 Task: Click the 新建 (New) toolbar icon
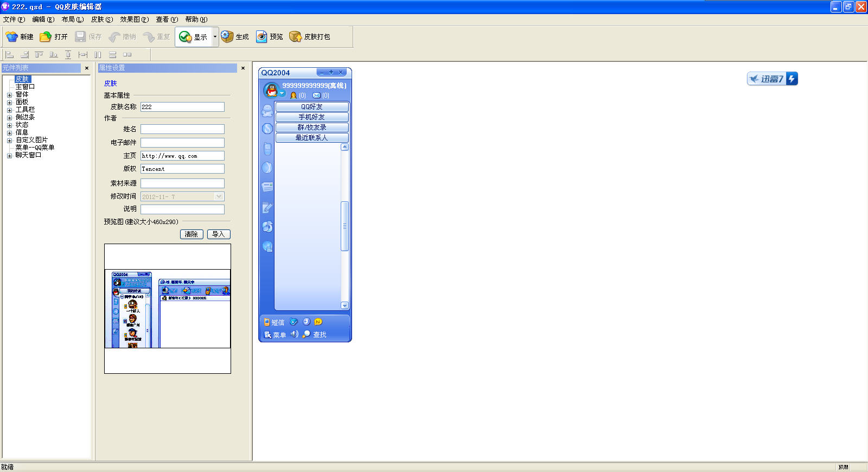coord(12,36)
